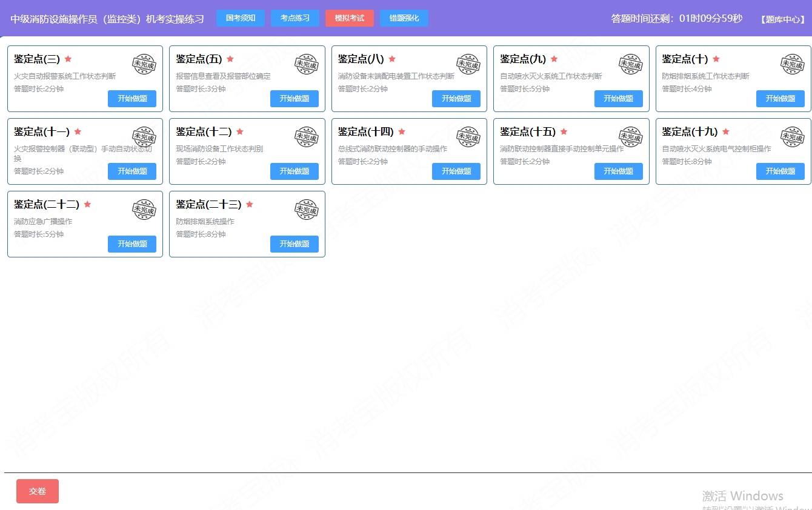Click 报警信息查看及报警部位确定 description
The image size is (812, 510).
[224, 76]
